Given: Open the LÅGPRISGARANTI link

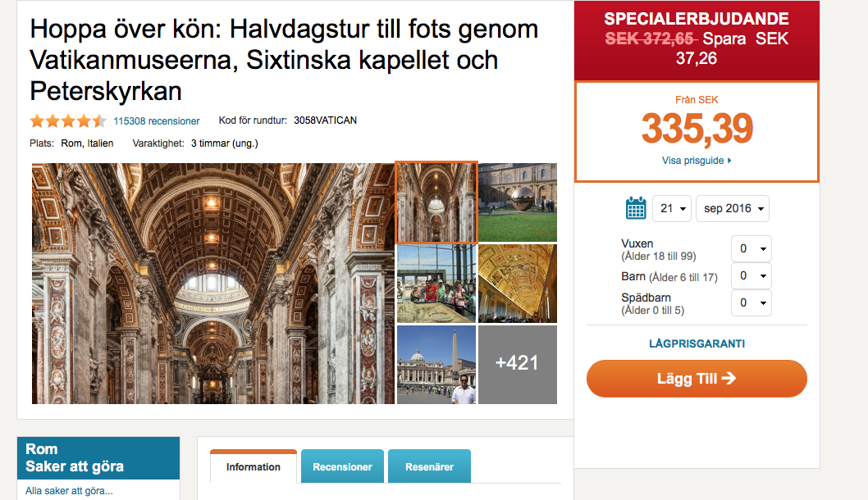Looking at the screenshot, I should [x=697, y=344].
